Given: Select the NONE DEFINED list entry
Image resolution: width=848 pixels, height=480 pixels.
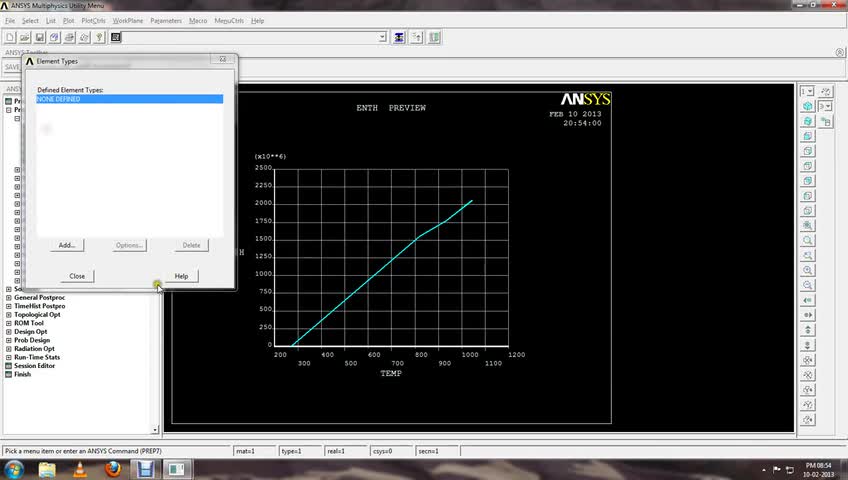Looking at the screenshot, I should (129, 99).
